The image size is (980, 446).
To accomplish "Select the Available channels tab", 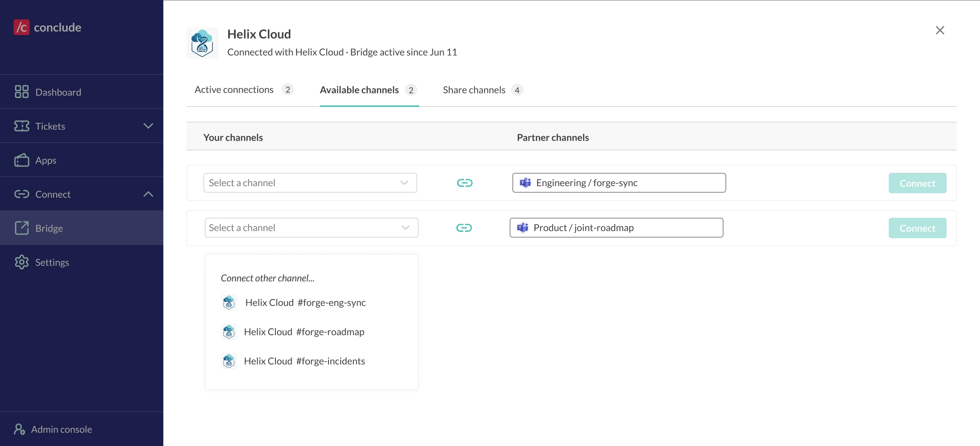I will click(369, 90).
